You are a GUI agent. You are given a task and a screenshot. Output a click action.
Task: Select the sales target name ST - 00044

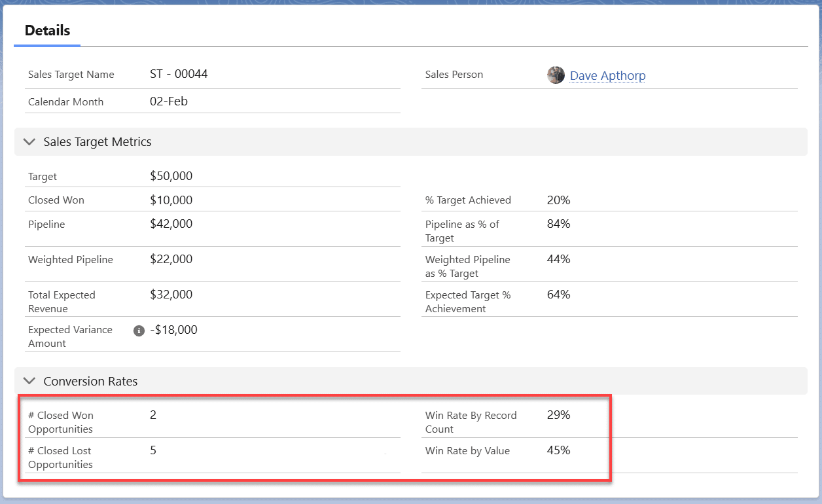pos(179,74)
